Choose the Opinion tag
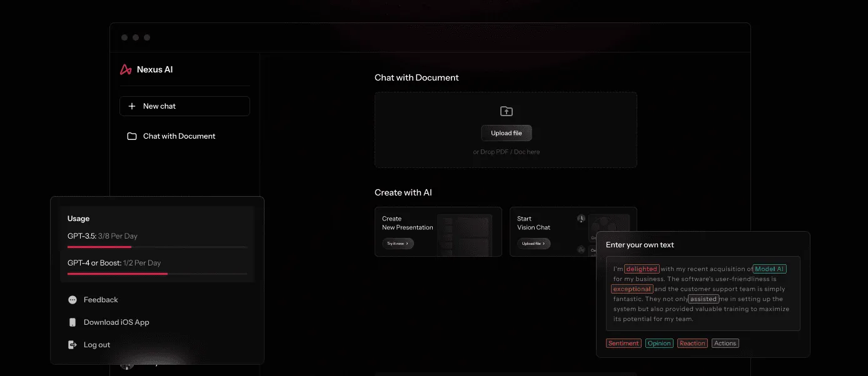This screenshot has width=868, height=376. (659, 344)
